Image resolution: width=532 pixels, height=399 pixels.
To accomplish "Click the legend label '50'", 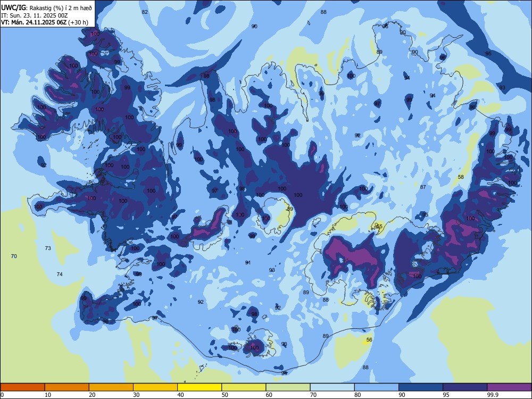I will [x=225, y=395].
